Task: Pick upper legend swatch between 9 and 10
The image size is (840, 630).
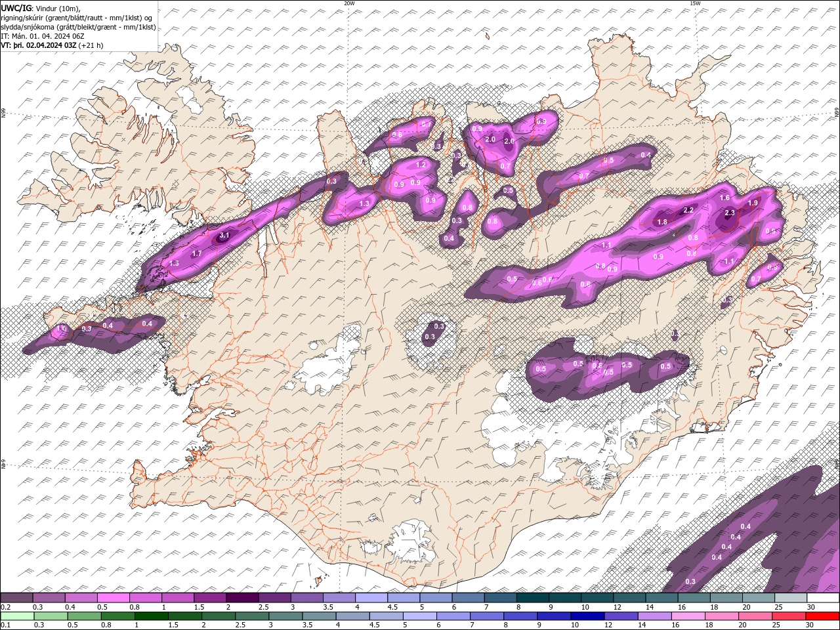Action: pyautogui.click(x=565, y=598)
